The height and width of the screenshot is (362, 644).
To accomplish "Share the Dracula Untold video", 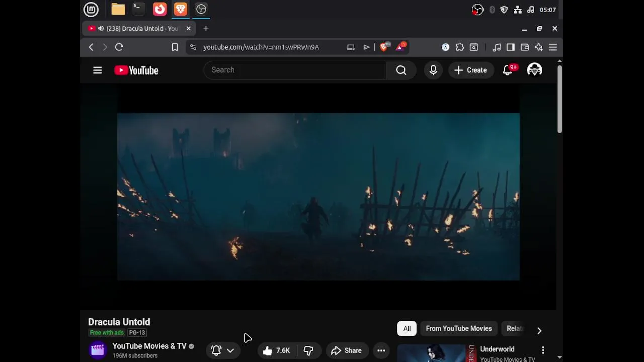I will click(346, 351).
